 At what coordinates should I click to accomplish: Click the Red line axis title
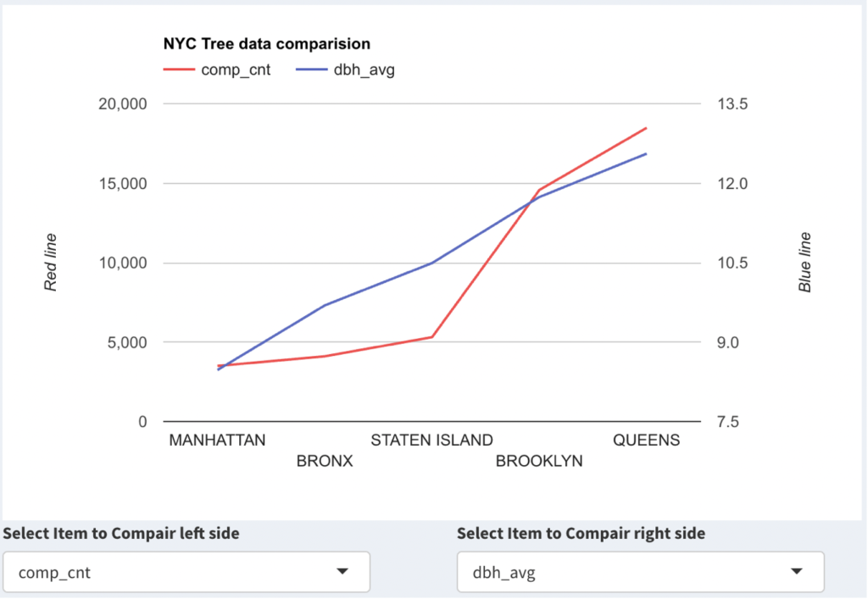51,263
